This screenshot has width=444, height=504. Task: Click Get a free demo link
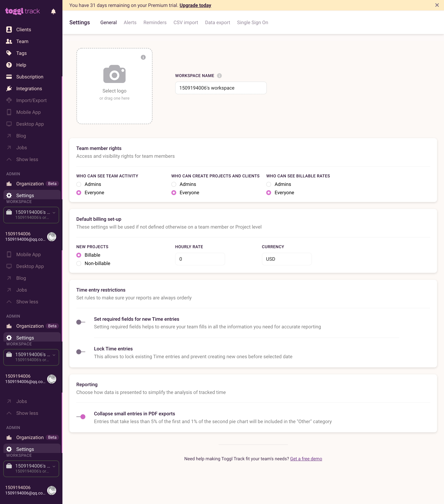click(x=306, y=459)
